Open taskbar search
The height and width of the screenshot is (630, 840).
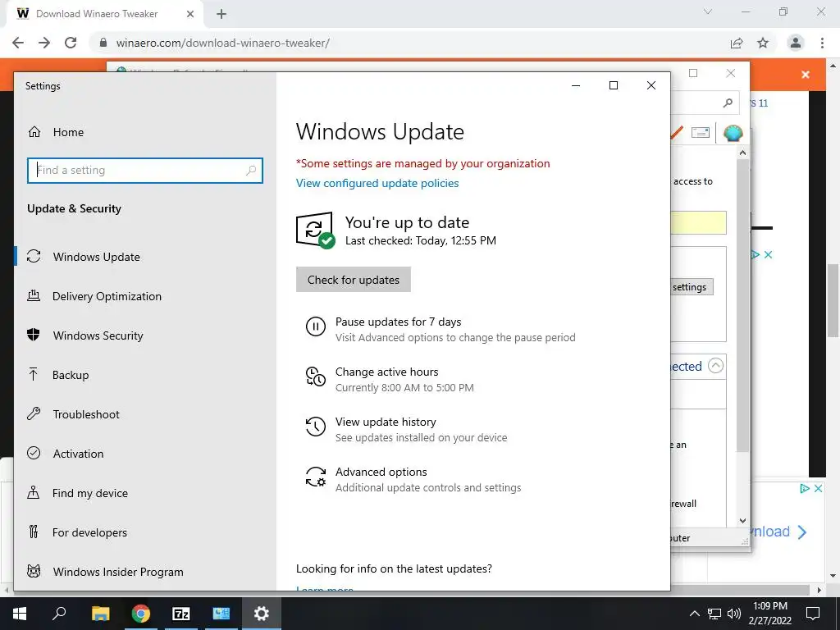point(59,614)
